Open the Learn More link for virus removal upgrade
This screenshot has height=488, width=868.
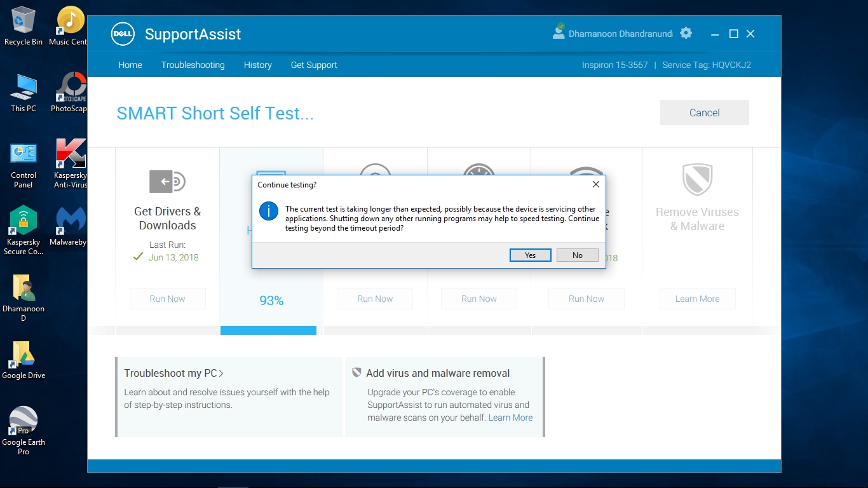coord(511,417)
